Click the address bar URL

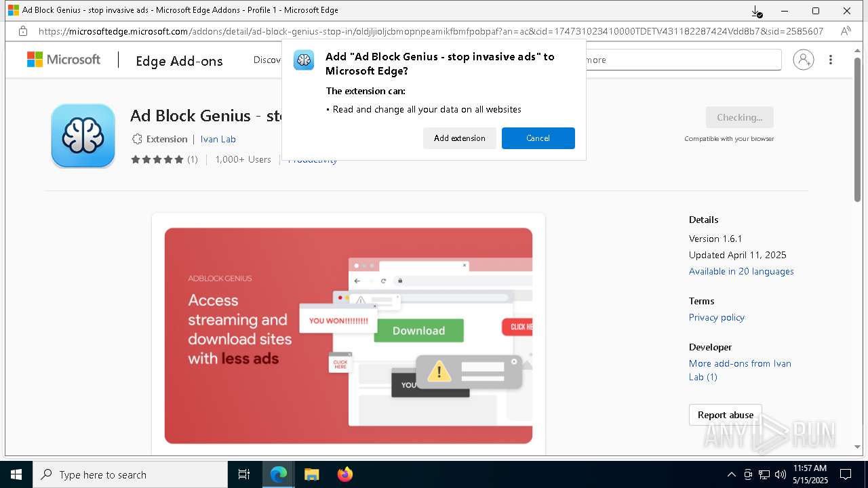[x=431, y=31]
